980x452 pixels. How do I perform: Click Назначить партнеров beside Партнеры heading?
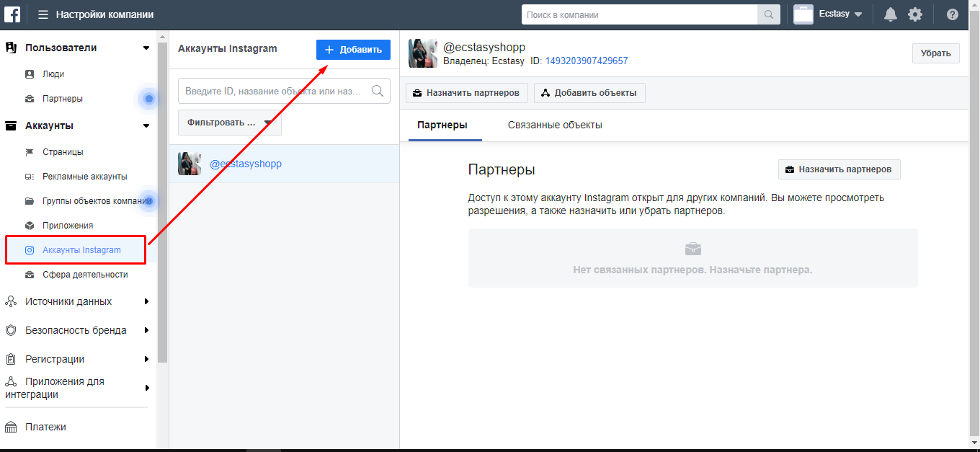click(839, 169)
